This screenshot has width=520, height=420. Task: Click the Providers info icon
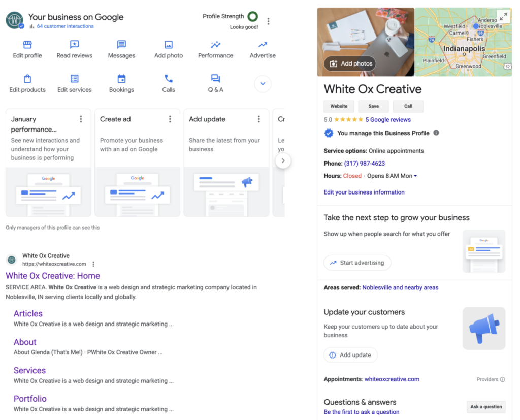point(503,379)
